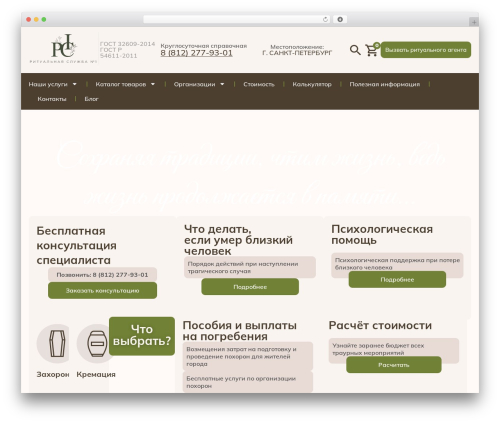Click the Бесплатная консультация специалиста heading
Viewport: 500px width, 423px height.
(x=77, y=245)
